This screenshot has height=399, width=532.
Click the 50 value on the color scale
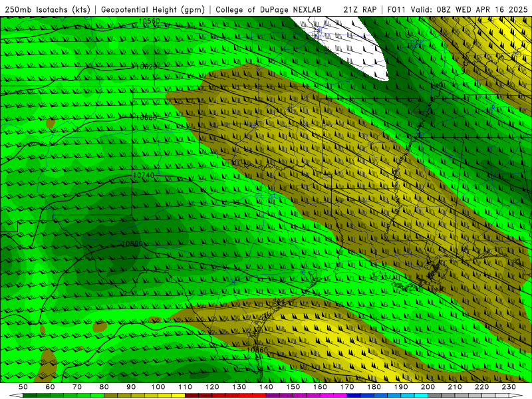point(23,387)
